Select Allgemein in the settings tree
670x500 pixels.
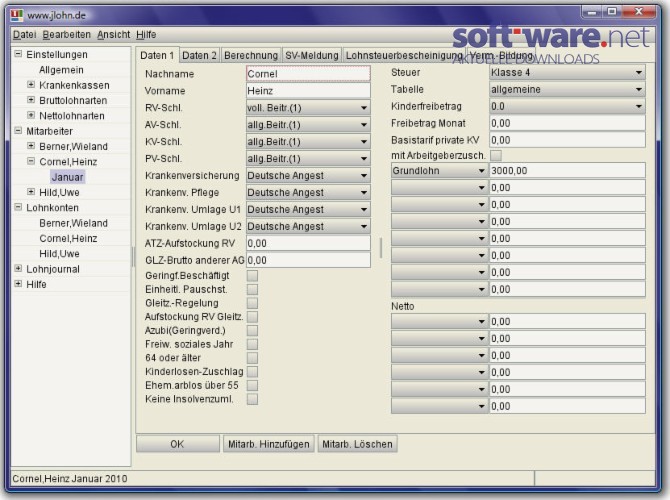[x=61, y=70]
